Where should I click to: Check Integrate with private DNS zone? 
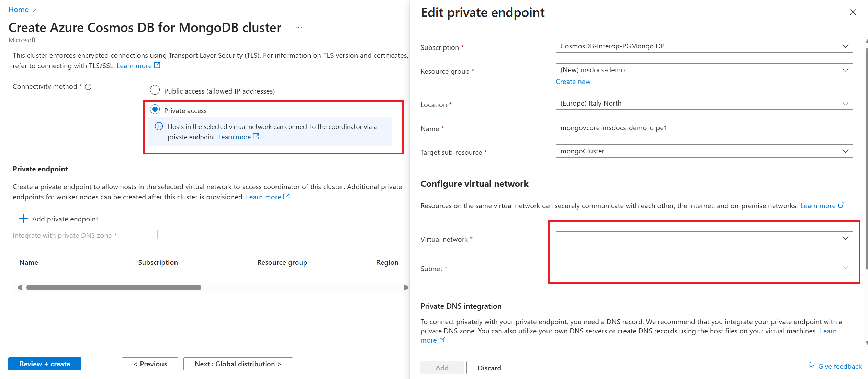[153, 234]
